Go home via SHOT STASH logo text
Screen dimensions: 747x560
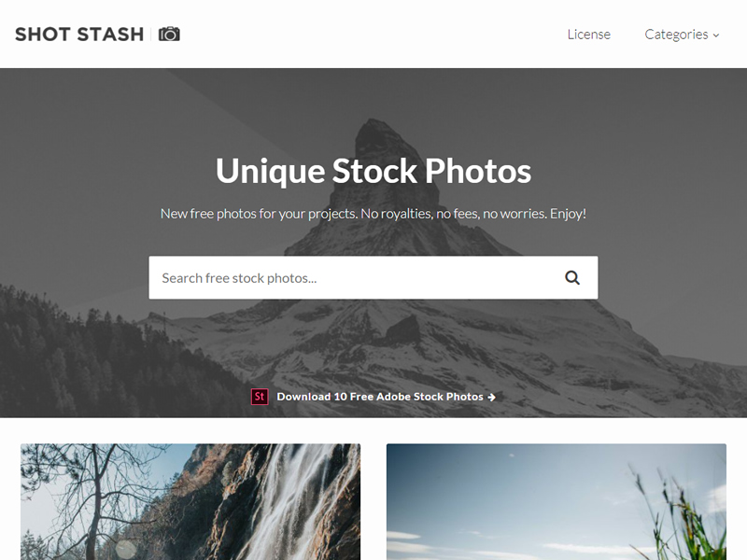point(79,35)
